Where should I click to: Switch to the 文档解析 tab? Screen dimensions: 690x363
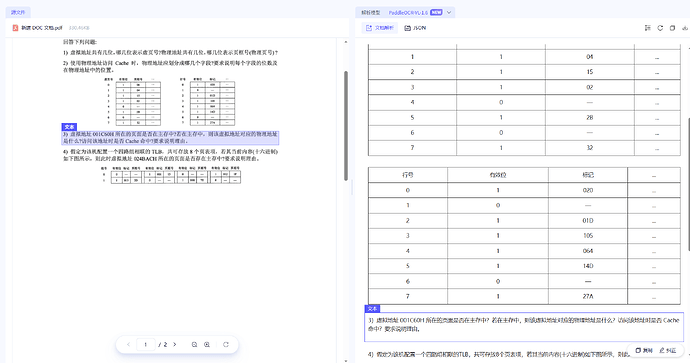point(380,28)
